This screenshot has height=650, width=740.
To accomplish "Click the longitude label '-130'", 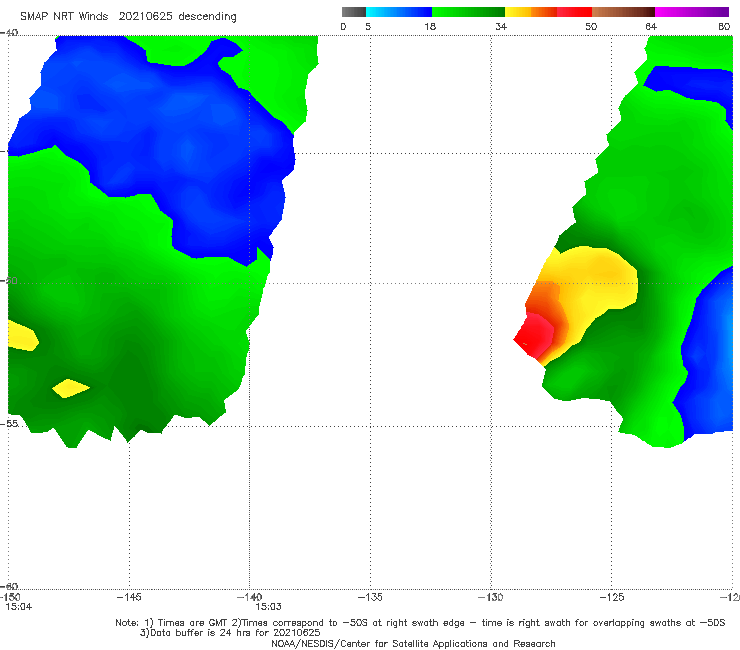I will coord(491,597).
